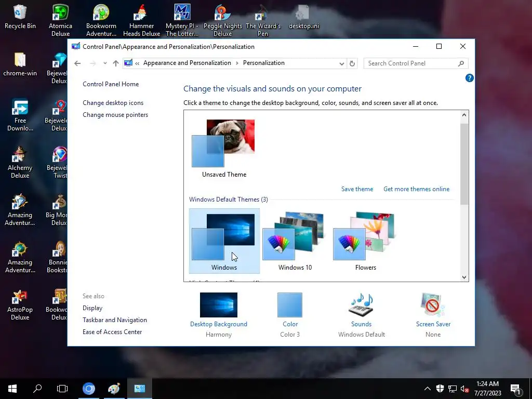Screen dimensions: 532x399
Task: Go back with the back arrow
Action: click(77, 63)
